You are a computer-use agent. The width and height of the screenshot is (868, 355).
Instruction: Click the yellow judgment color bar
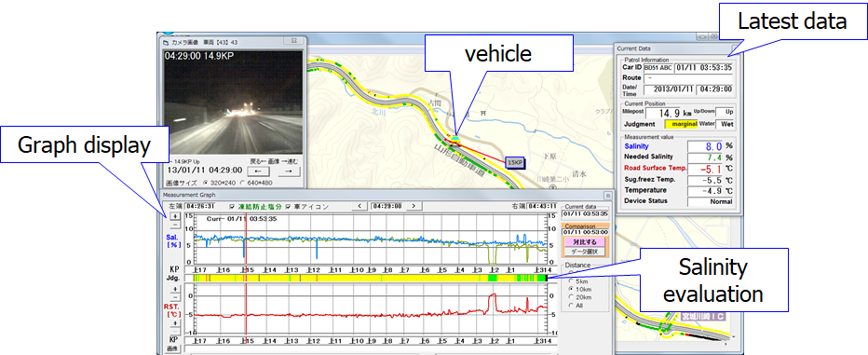click(365, 278)
